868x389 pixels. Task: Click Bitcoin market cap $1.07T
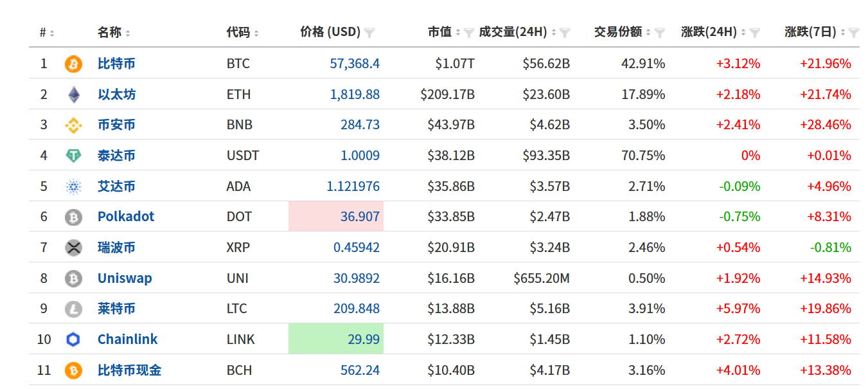(x=455, y=64)
